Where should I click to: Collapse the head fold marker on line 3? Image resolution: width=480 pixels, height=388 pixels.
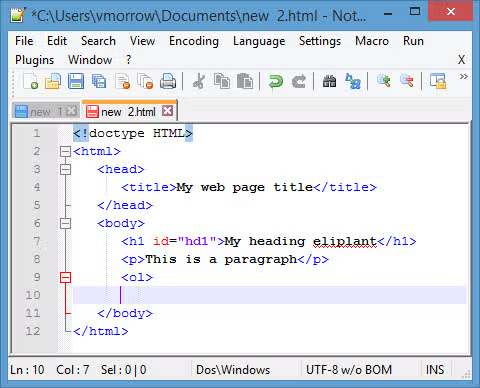(x=65, y=170)
